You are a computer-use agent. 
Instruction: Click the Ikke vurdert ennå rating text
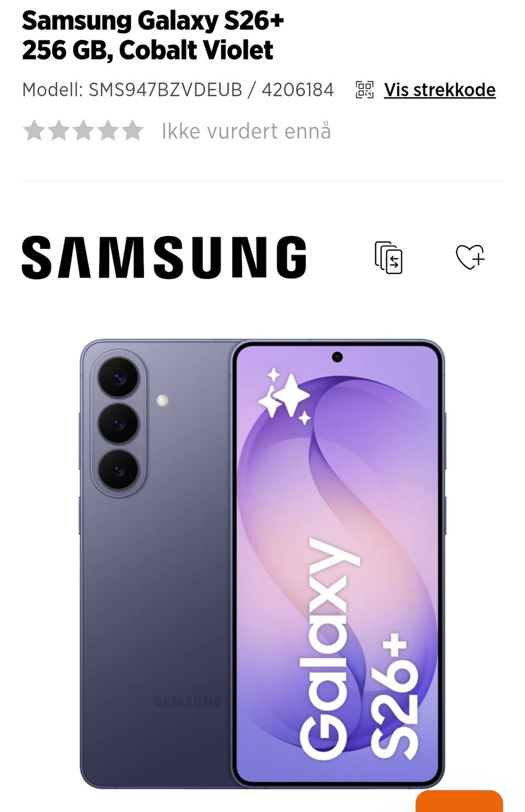point(246,131)
